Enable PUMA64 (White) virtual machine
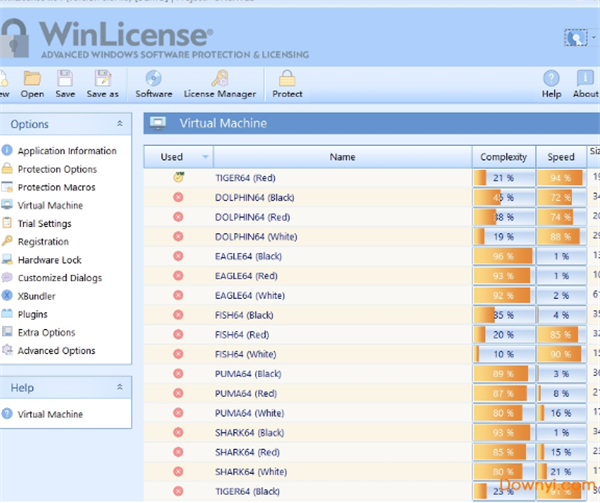 [x=178, y=413]
